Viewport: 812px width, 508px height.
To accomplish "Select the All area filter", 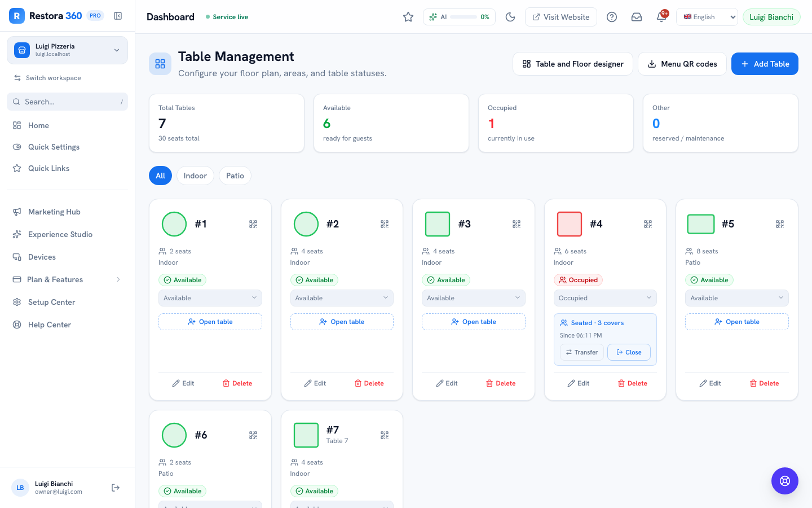I will click(160, 176).
